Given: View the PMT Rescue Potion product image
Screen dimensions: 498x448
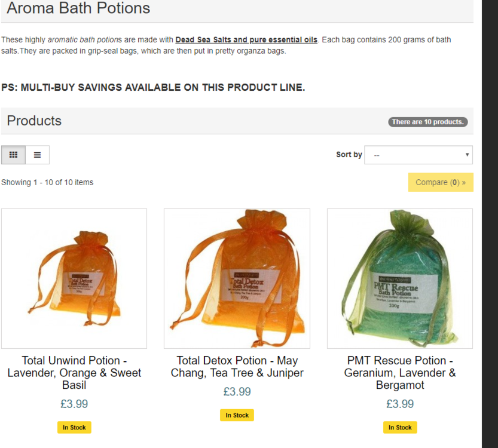Looking at the screenshot, I should 399,277.
